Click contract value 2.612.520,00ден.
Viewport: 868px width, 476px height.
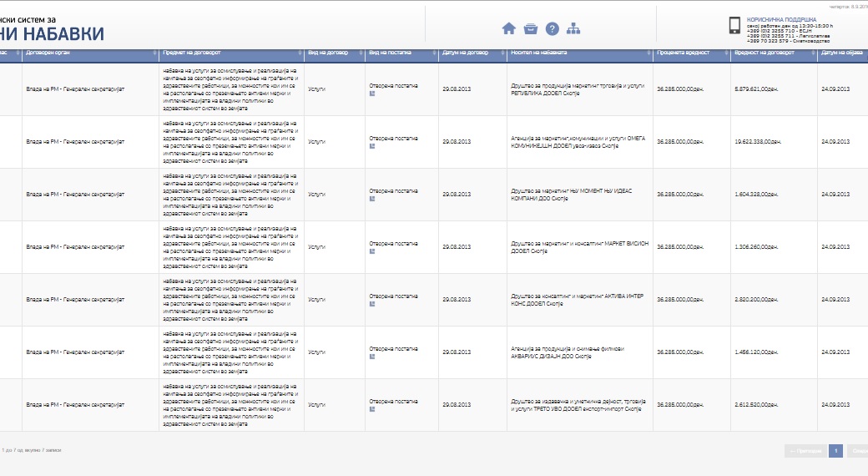(x=756, y=405)
